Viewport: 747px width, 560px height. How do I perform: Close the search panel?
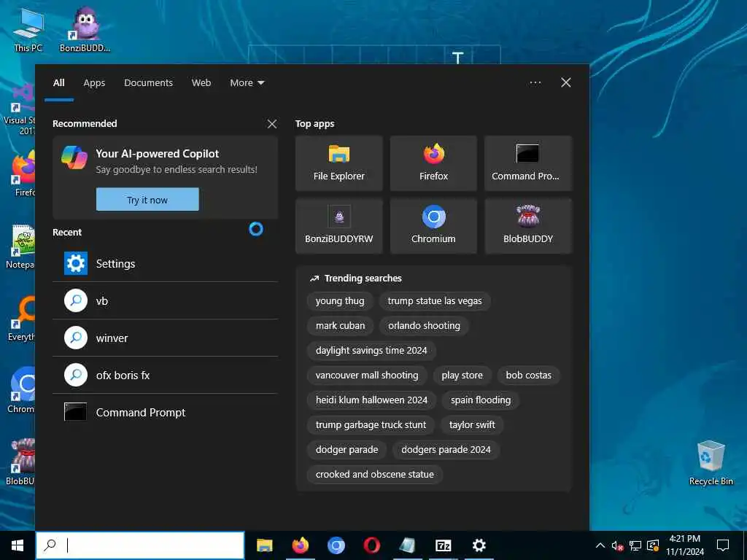[566, 83]
